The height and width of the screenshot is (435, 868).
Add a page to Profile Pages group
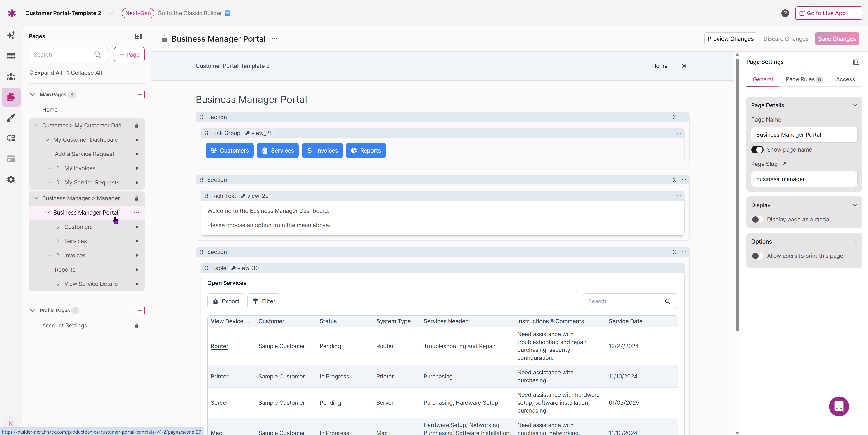point(140,311)
